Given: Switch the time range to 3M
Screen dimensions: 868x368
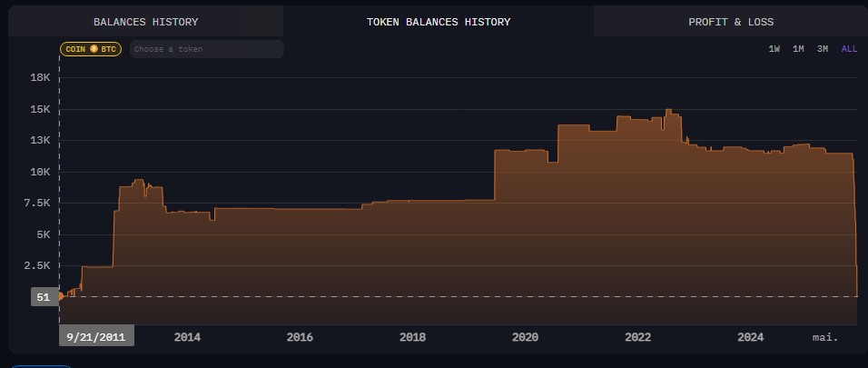Looking at the screenshot, I should 823,49.
